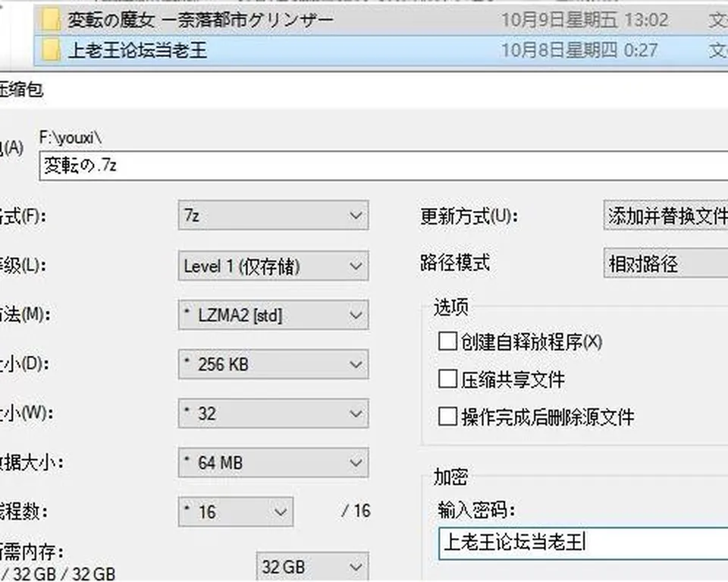This screenshot has width=728, height=582.
Task: Open word size 32 dropdown
Action: point(274,414)
